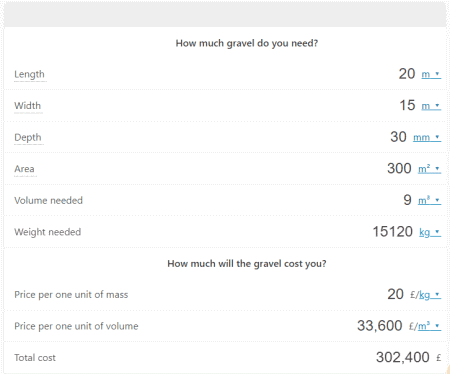This screenshot has width=450, height=374.
Task: Open the Volume needed unit dropdown (m³)
Action: pyautogui.click(x=430, y=200)
